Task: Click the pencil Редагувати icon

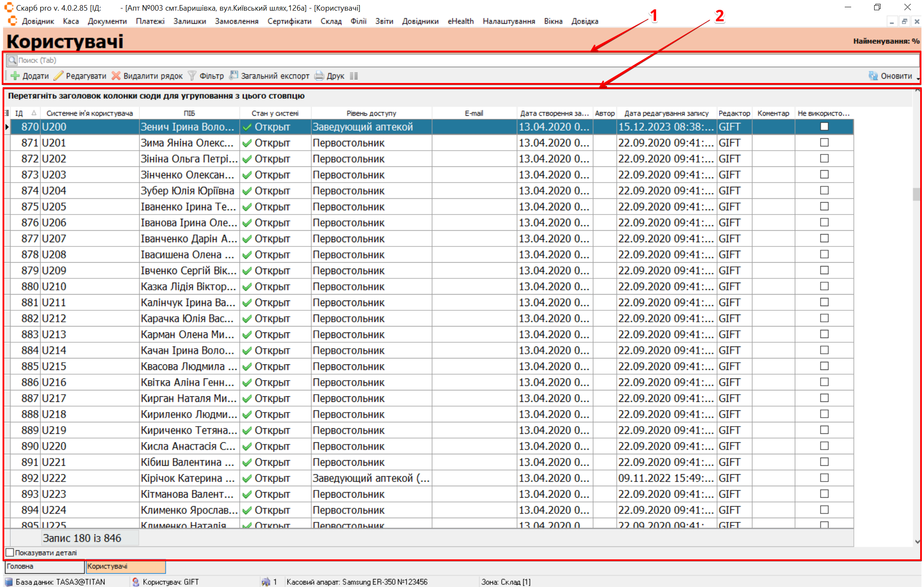Action: 58,76
